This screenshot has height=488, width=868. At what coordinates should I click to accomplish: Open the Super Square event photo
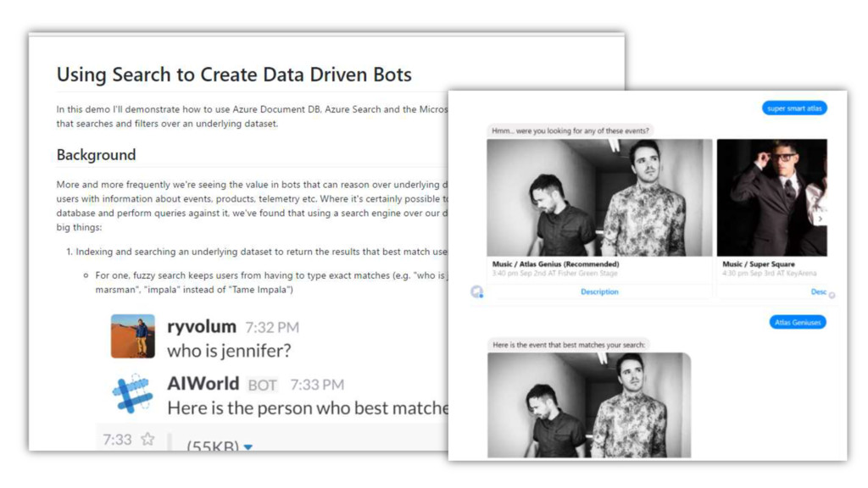[771, 197]
